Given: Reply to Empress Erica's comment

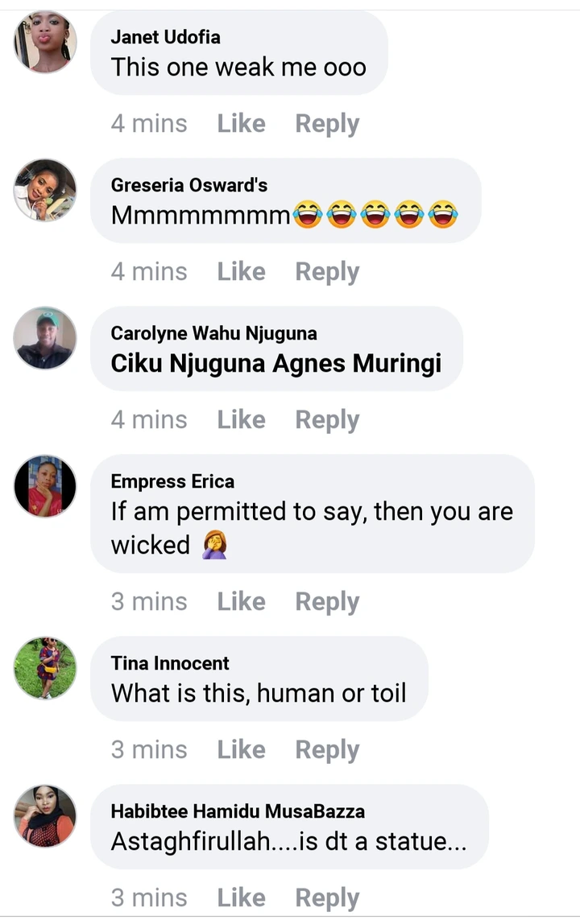Looking at the screenshot, I should coord(327,602).
